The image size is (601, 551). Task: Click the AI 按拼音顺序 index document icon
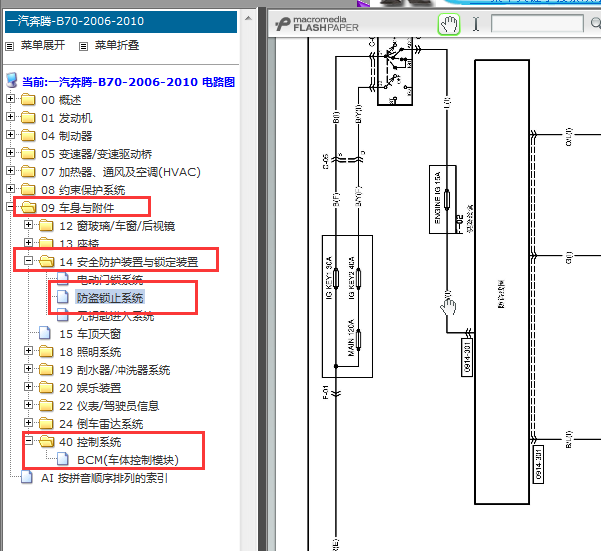(27, 477)
